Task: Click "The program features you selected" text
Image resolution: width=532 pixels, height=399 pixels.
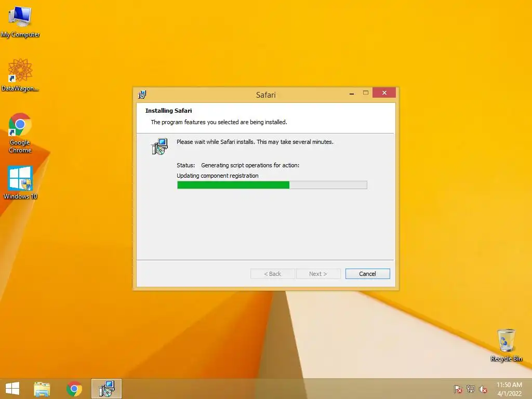Action: 219,122
